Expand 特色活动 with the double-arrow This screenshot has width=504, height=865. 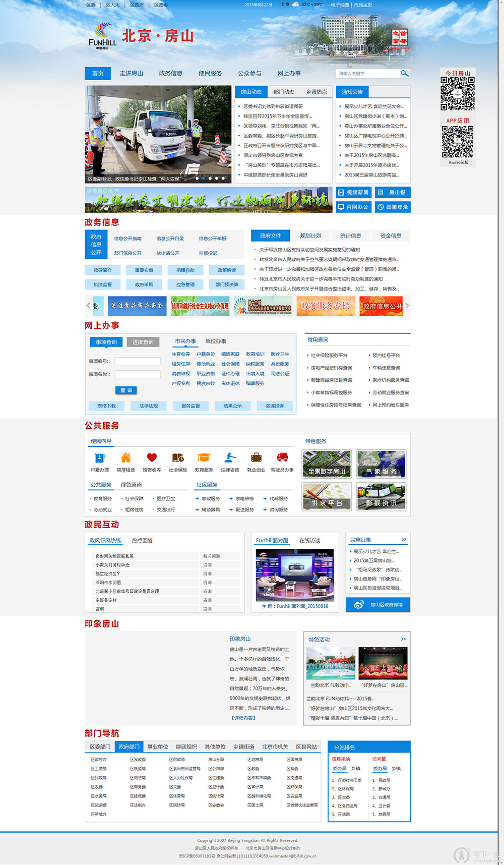pyautogui.click(x=403, y=639)
